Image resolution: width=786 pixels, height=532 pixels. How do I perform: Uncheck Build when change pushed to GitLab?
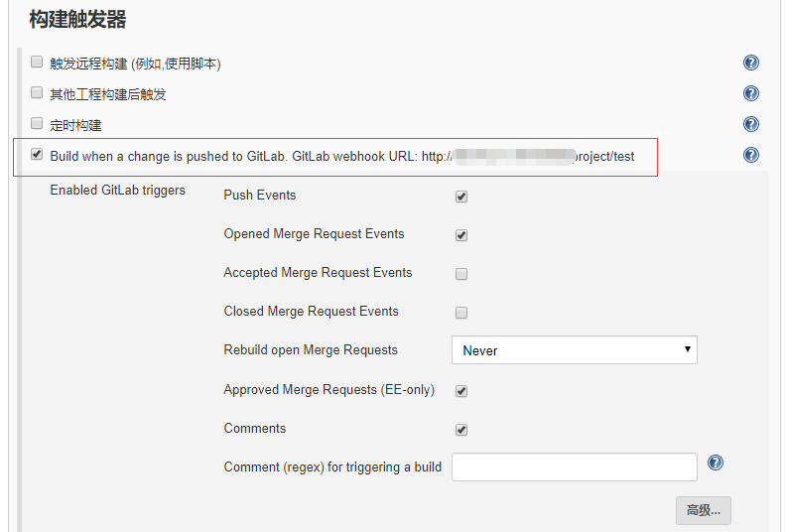click(37, 155)
